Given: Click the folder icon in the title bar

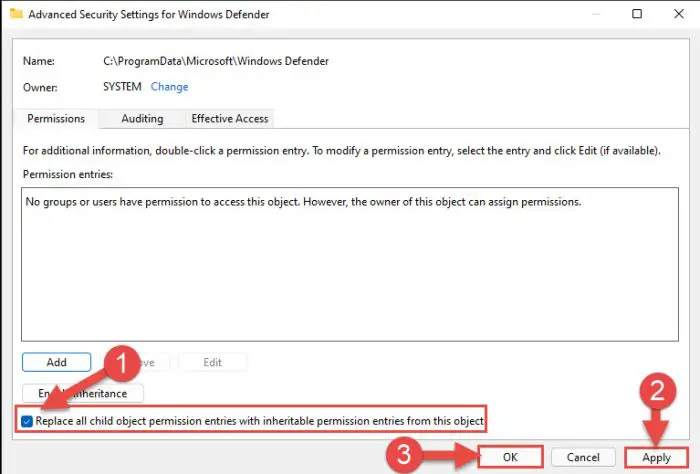Looking at the screenshot, I should (16, 14).
